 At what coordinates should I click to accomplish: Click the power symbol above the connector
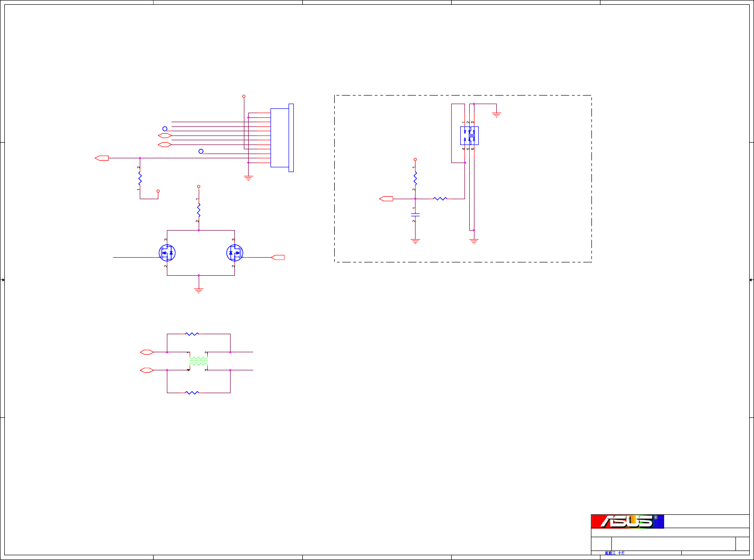coord(244,96)
